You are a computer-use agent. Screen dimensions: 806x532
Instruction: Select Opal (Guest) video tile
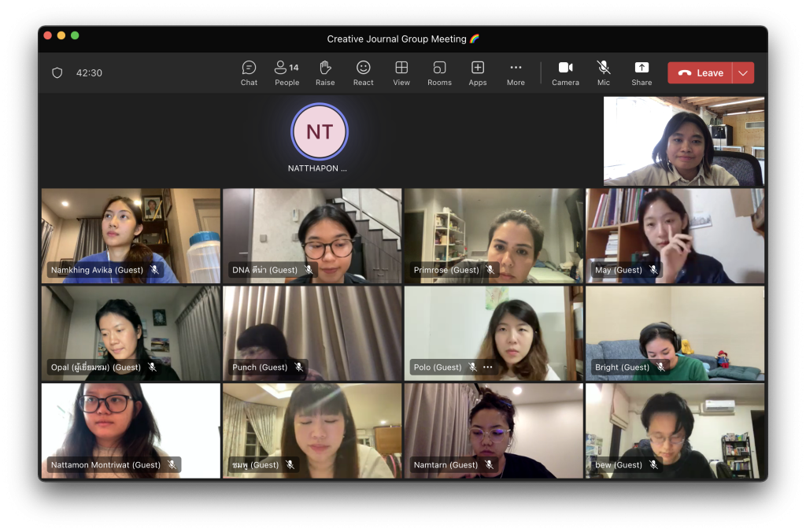tap(131, 333)
